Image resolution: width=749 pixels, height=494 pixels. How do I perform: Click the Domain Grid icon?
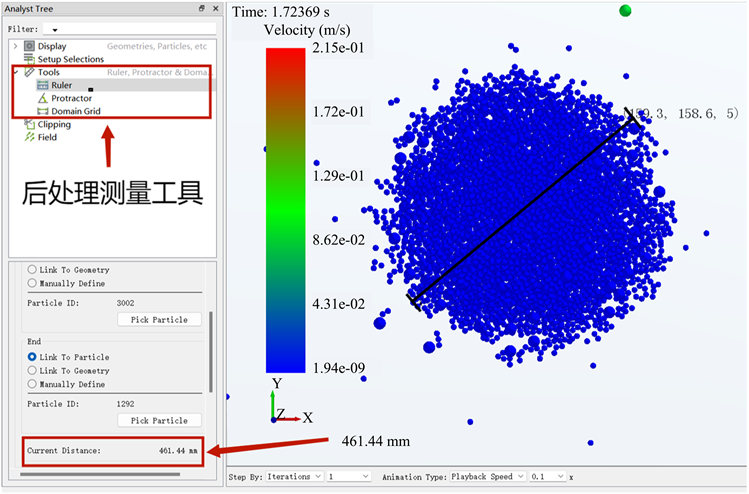pos(42,111)
